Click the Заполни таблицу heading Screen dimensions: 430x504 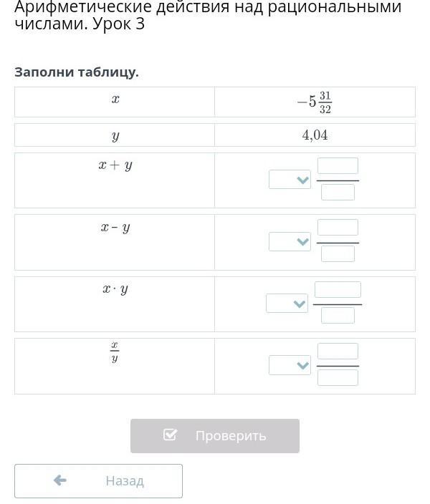tap(77, 72)
